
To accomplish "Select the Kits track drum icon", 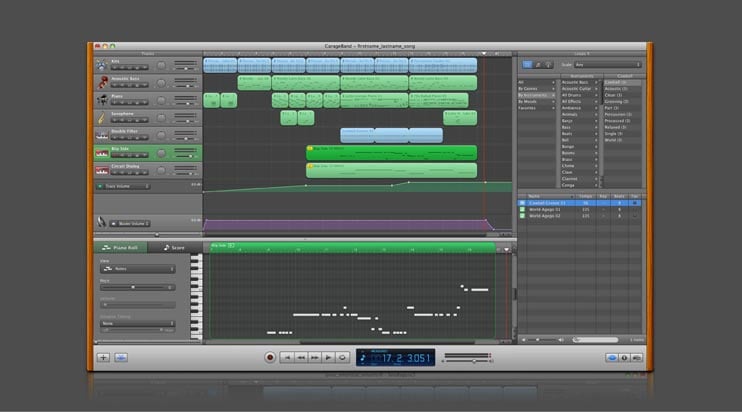I will click(x=101, y=65).
